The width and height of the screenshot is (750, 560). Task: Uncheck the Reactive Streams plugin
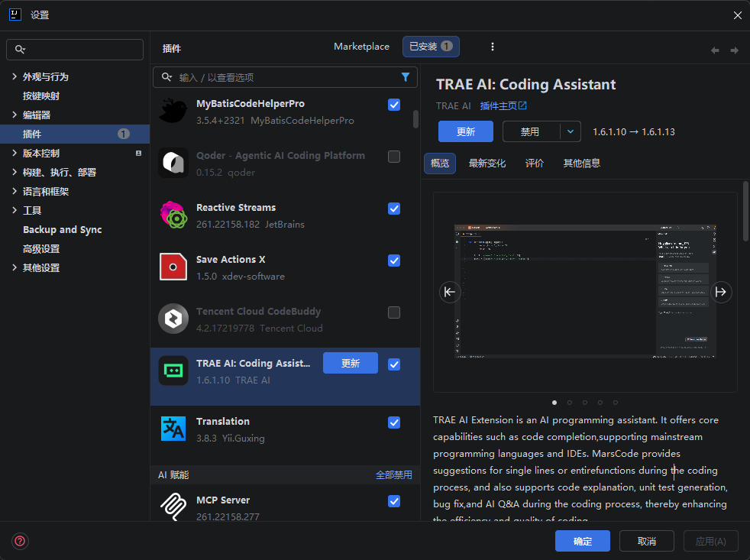point(394,209)
